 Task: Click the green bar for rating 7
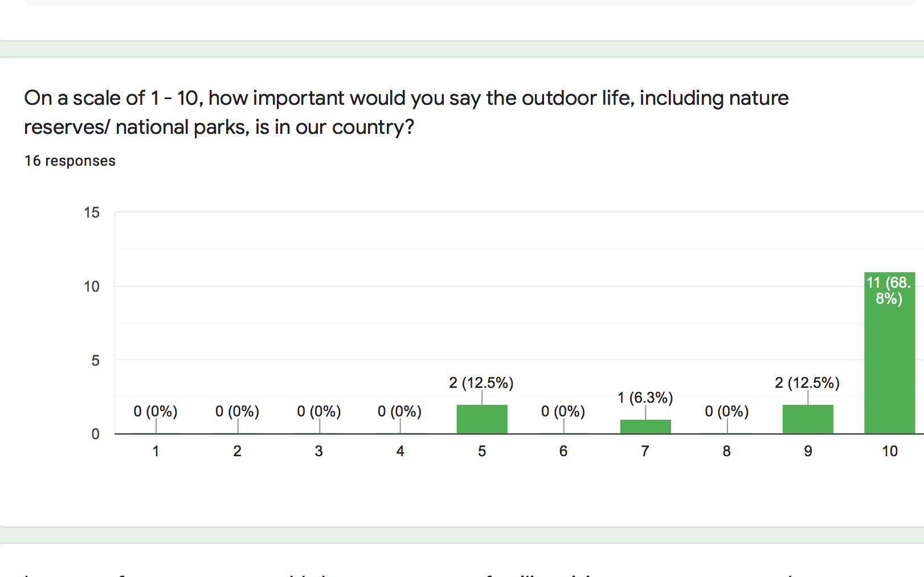645,427
